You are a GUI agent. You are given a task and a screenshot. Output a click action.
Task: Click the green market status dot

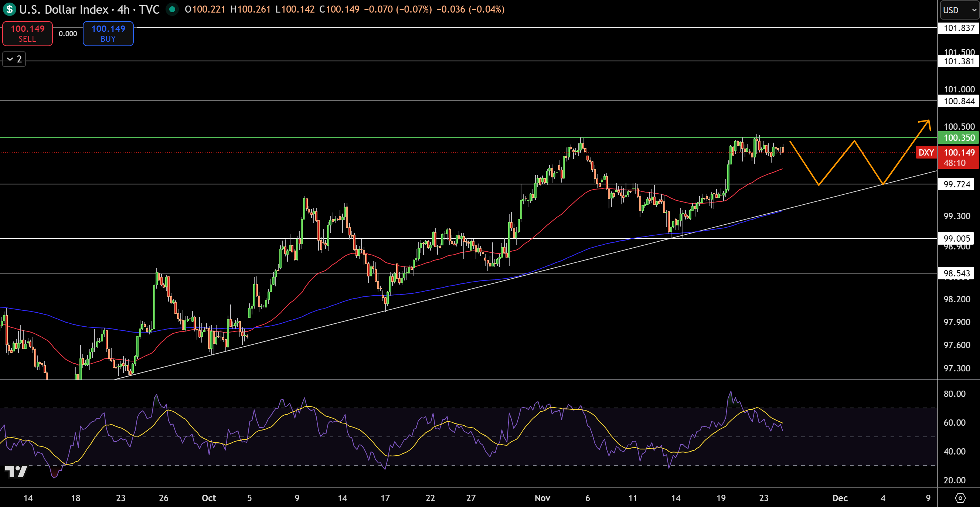point(173,10)
